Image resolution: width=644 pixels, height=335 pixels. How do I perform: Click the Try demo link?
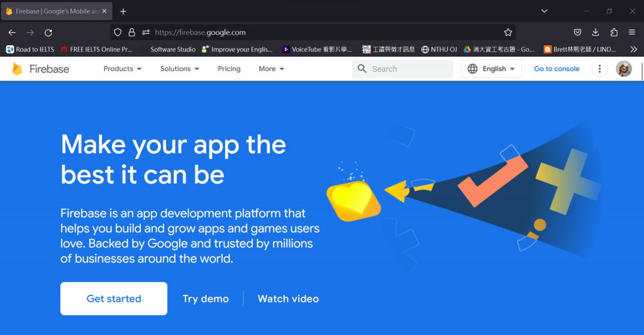tap(206, 299)
